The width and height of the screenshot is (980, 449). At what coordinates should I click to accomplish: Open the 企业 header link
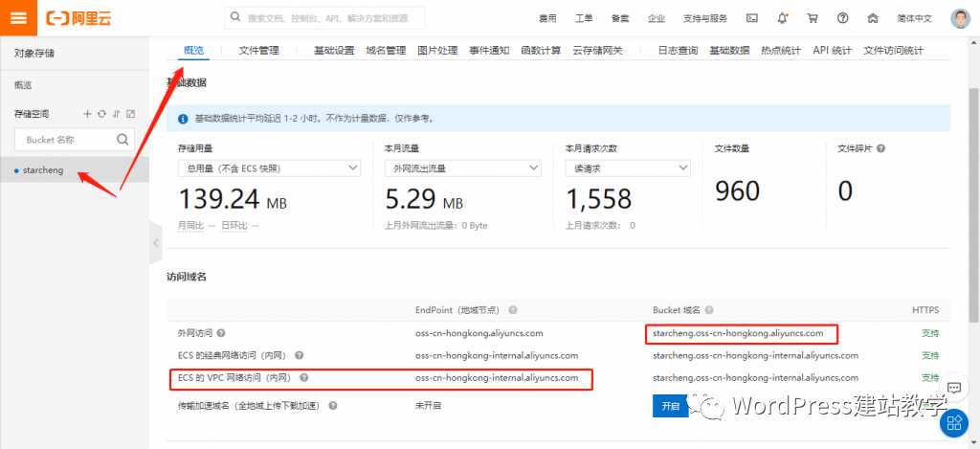tap(657, 18)
